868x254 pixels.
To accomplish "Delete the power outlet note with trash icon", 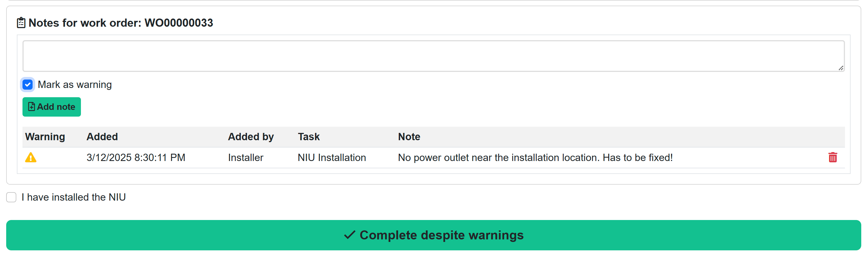I will coord(833,157).
